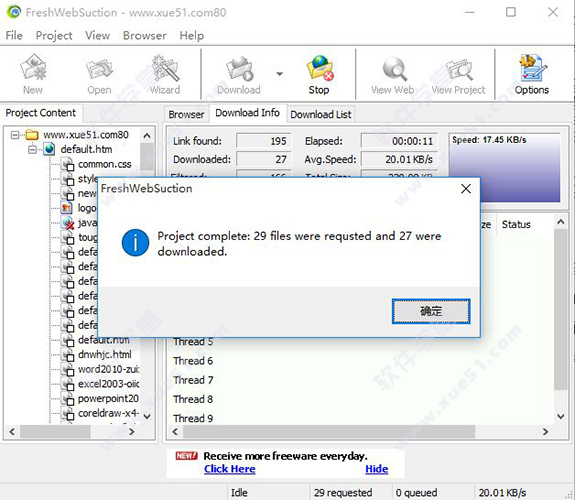Open the Download button's dropdown arrow
Screen dimensions: 575x500
pyautogui.click(x=279, y=74)
